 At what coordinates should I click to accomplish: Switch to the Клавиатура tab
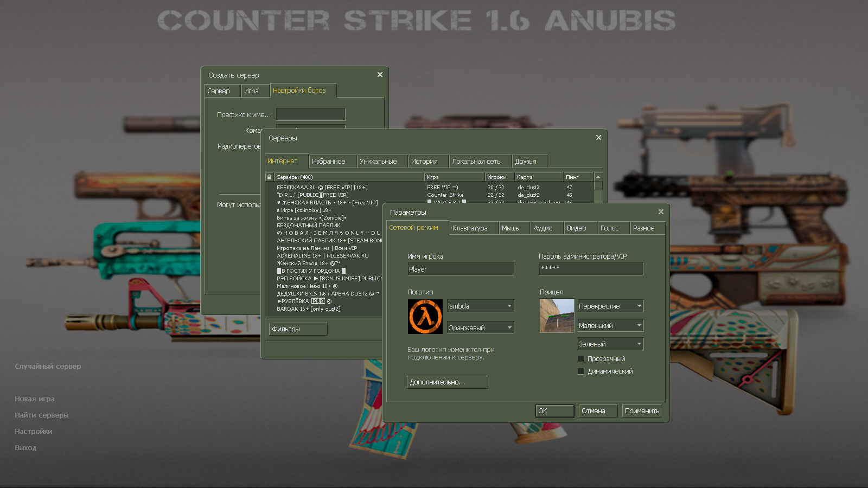point(473,228)
